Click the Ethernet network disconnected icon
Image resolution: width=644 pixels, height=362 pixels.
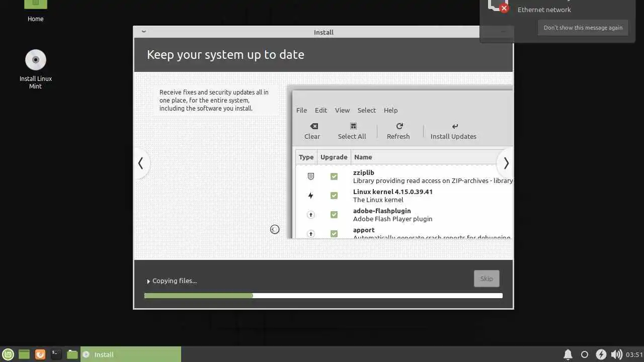(499, 5)
